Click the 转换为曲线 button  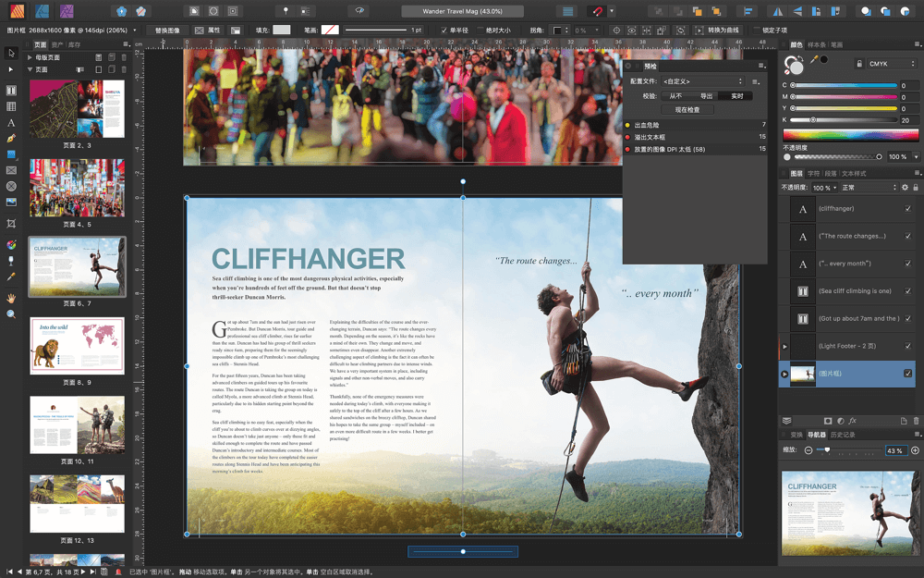[717, 31]
